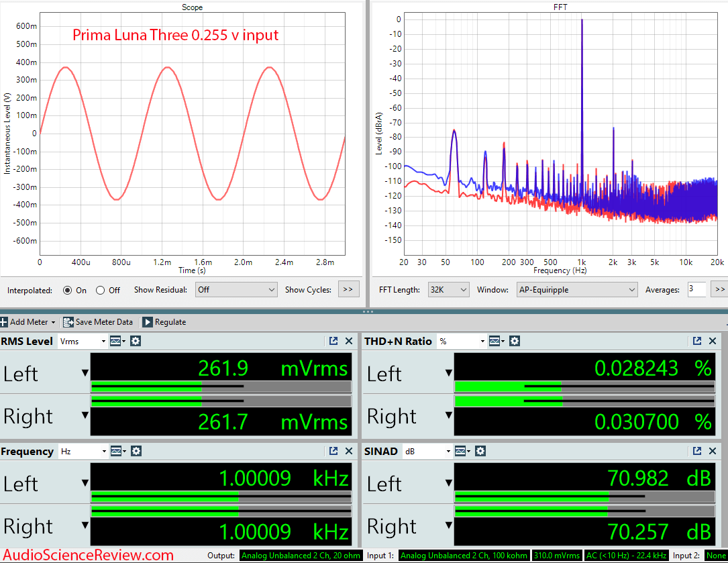Open THD+N Ratio units % dropdown
This screenshot has height=563, width=728.
[x=462, y=342]
